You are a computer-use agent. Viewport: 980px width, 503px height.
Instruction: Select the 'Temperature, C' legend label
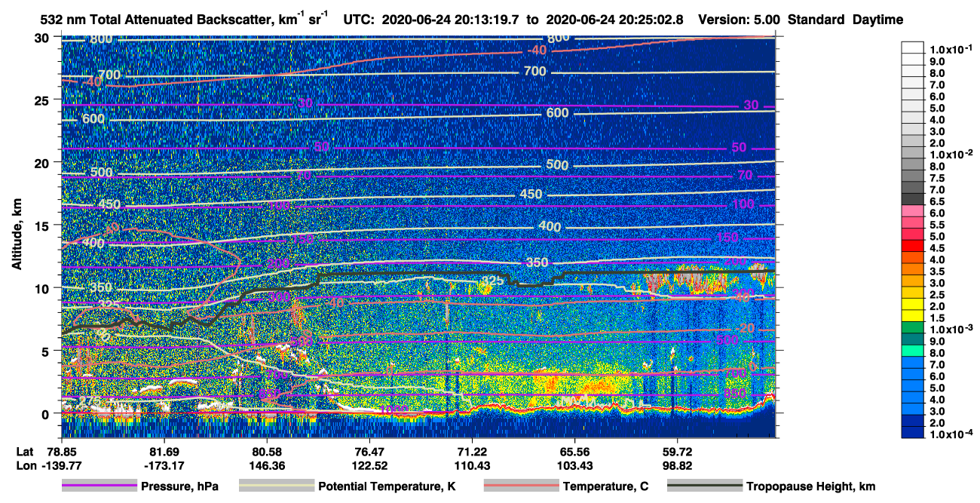click(x=605, y=487)
